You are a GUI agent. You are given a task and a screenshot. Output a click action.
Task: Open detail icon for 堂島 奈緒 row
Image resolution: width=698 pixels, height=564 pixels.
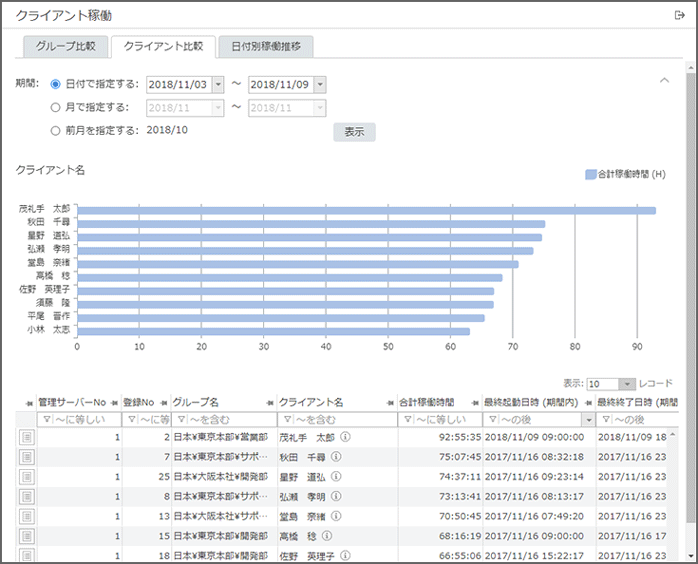pos(27,516)
